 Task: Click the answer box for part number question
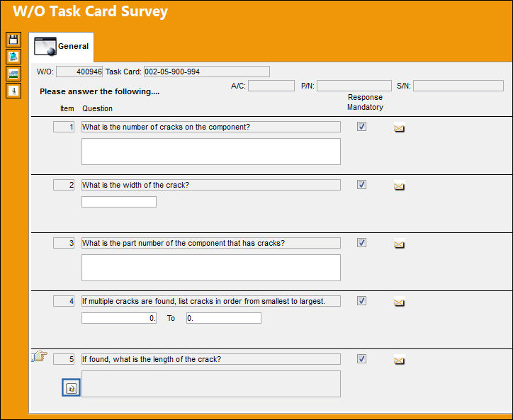click(x=211, y=268)
